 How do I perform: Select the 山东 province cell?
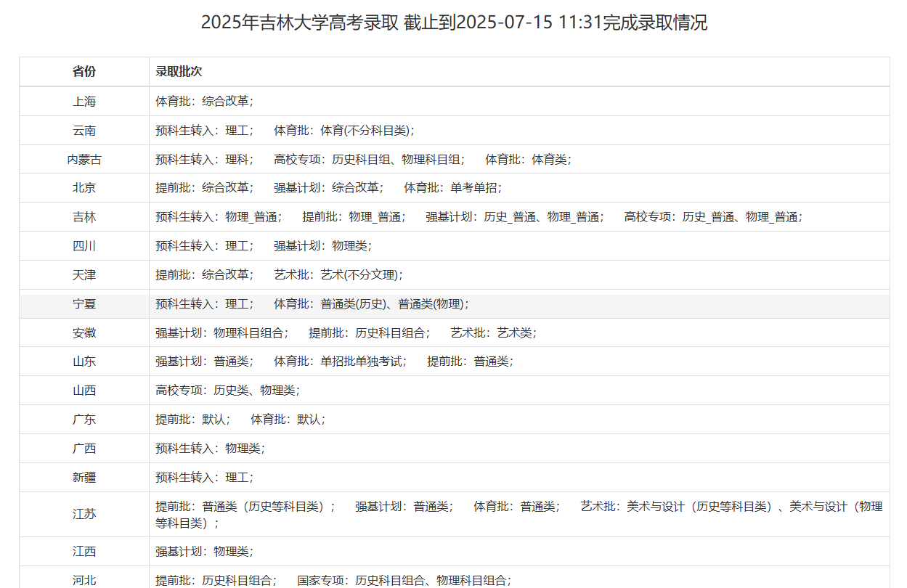(84, 362)
